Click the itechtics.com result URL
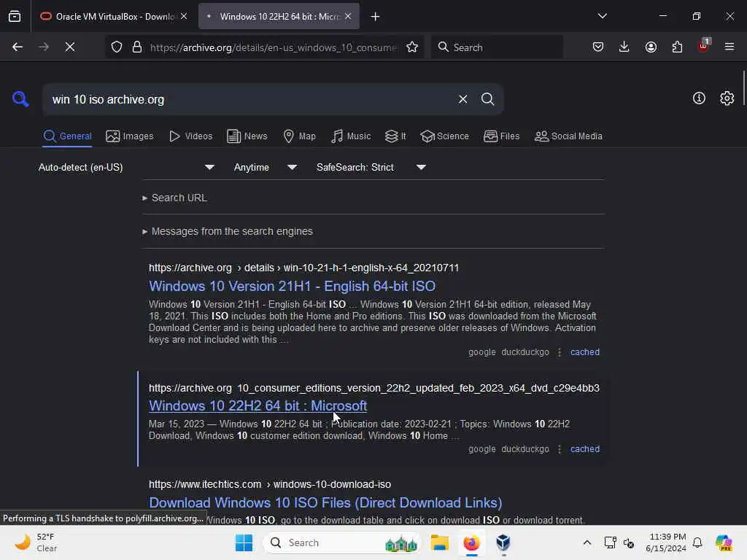Screen dimensions: 747x560 click(270, 484)
